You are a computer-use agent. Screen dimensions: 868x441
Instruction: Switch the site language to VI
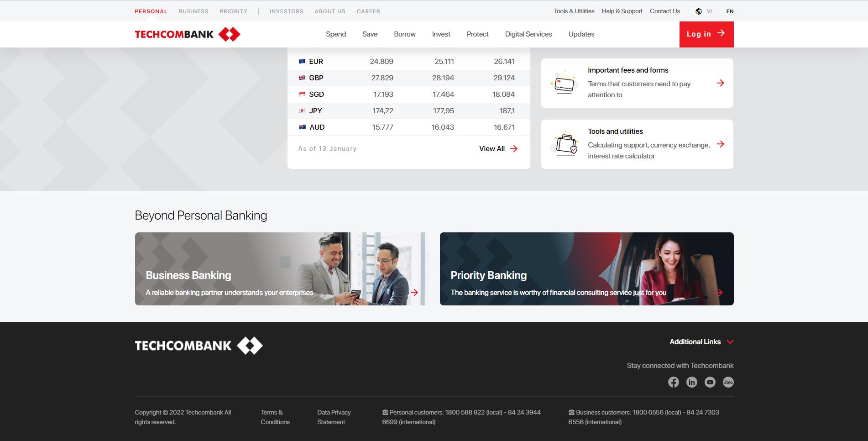pyautogui.click(x=709, y=11)
